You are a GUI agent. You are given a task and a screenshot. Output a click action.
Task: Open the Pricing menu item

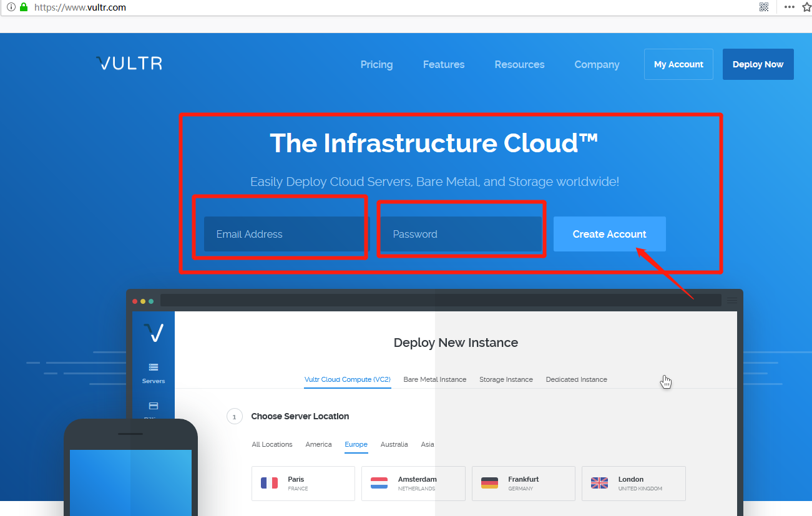(377, 64)
